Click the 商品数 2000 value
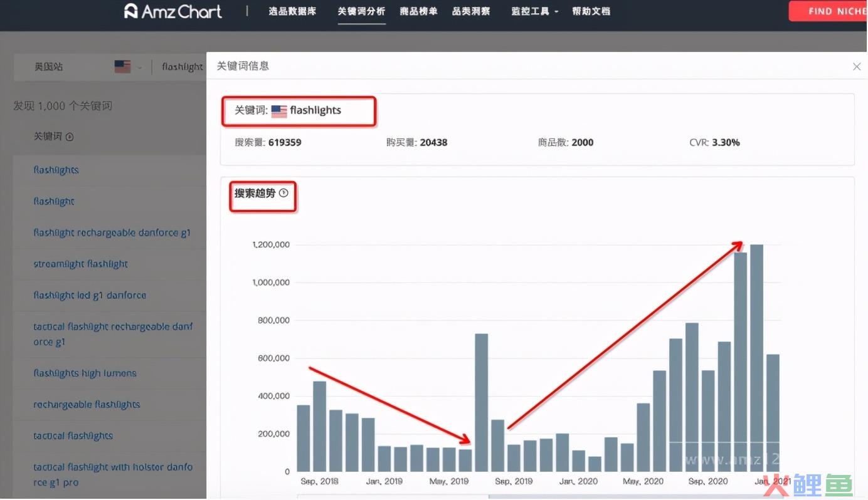 tap(583, 142)
